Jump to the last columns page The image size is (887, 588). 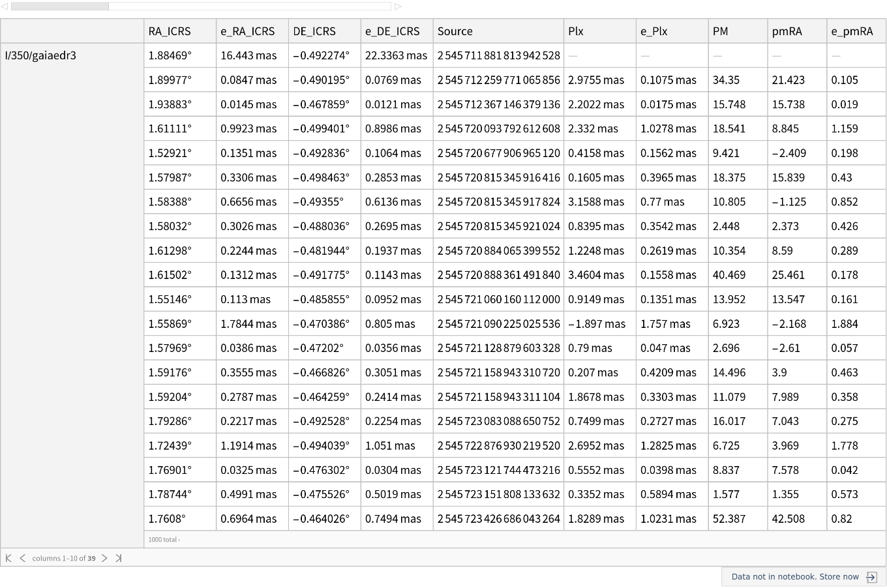(x=118, y=558)
